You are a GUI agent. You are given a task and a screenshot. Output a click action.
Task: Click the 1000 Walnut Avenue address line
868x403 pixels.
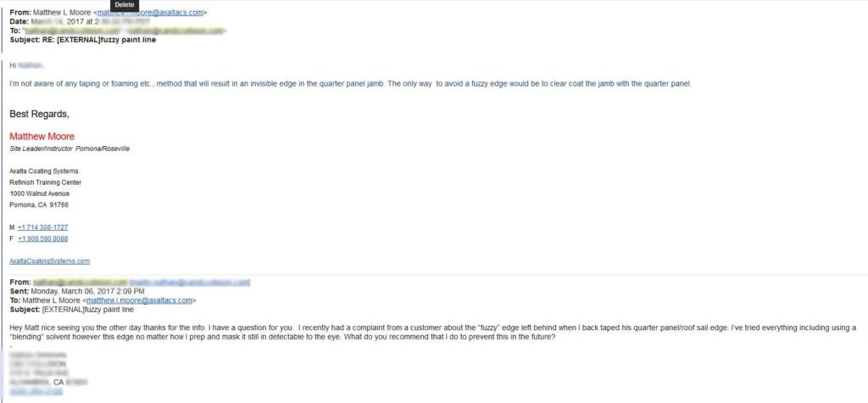click(39, 194)
